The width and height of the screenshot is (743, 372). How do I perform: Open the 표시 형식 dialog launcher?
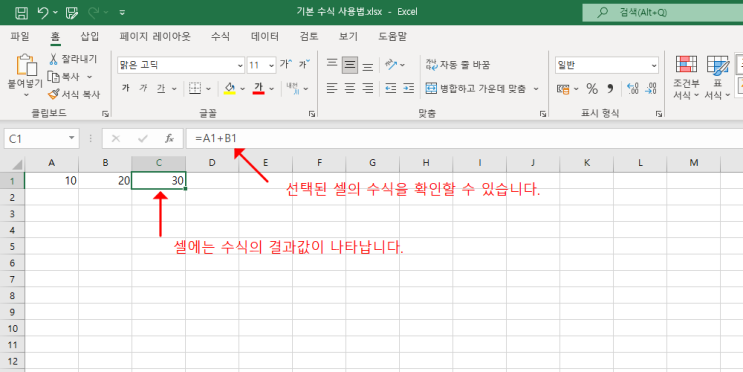tap(659, 114)
